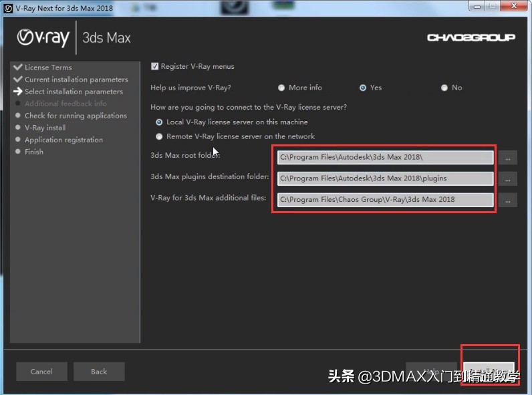The width and height of the screenshot is (532, 395).
Task: Click the Check for running applications step
Action: click(76, 116)
